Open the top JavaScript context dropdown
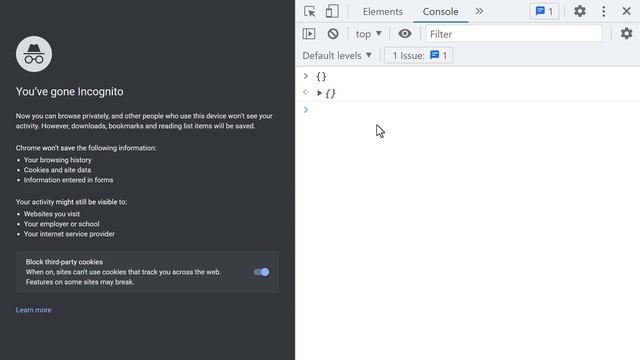The height and width of the screenshot is (360, 640). (368, 34)
